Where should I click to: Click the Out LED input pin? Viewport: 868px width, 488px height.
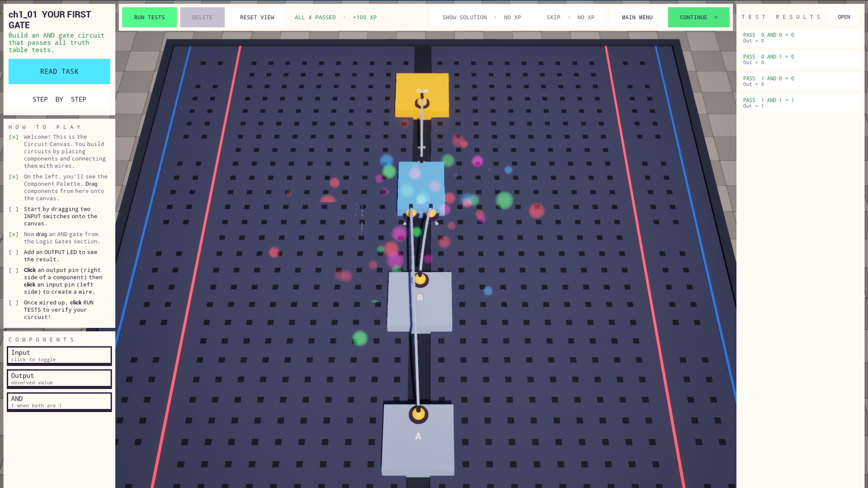(422, 103)
